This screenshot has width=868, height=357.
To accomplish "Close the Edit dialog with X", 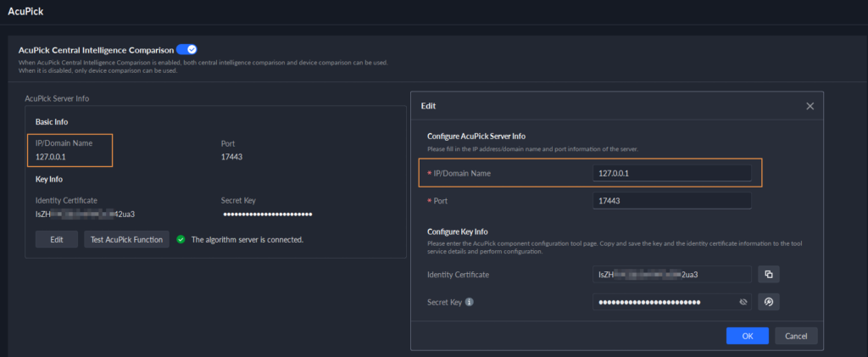I will (x=810, y=106).
